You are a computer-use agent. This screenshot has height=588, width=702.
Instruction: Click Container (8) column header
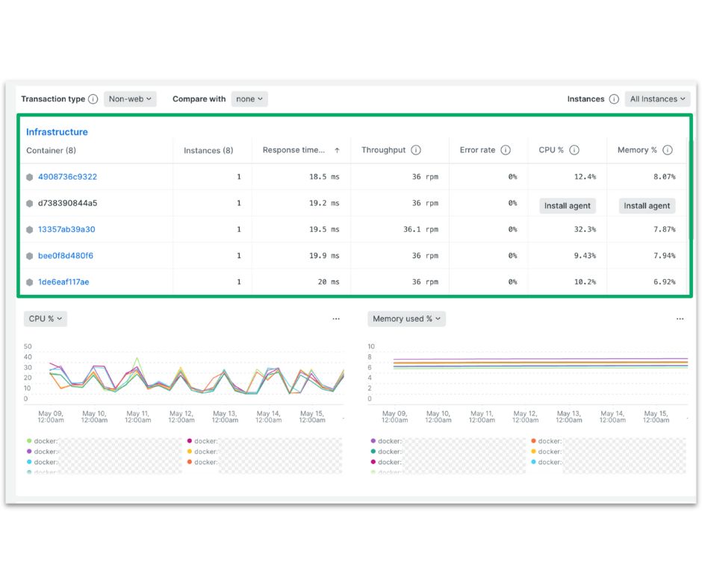(x=51, y=150)
